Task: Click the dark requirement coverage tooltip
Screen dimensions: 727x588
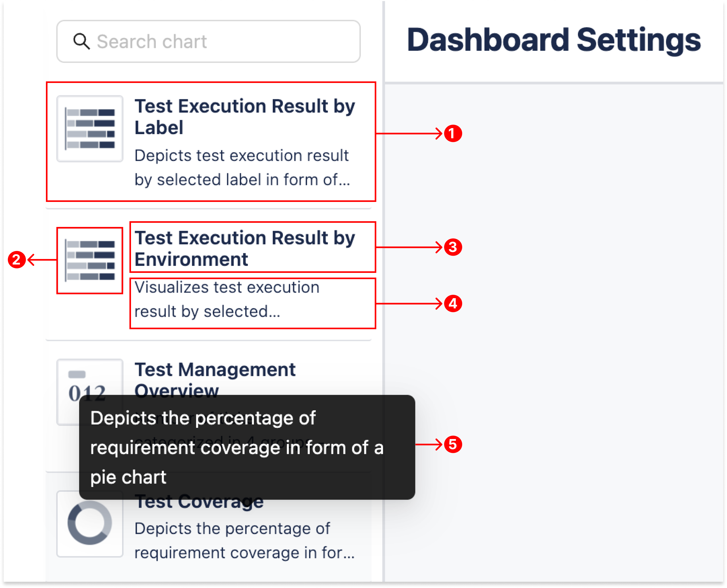Action: [x=247, y=447]
